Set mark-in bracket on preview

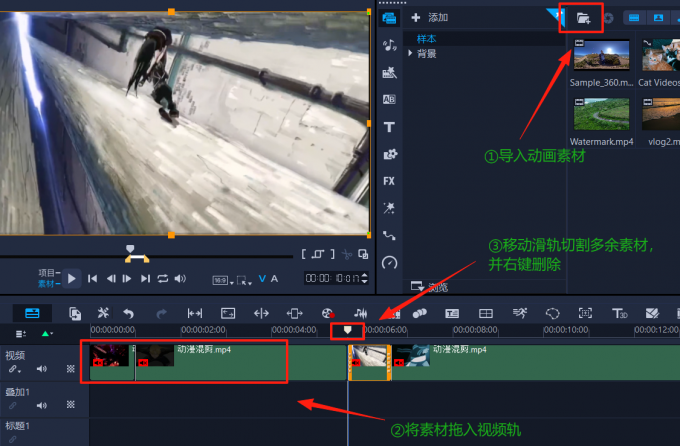(304, 254)
